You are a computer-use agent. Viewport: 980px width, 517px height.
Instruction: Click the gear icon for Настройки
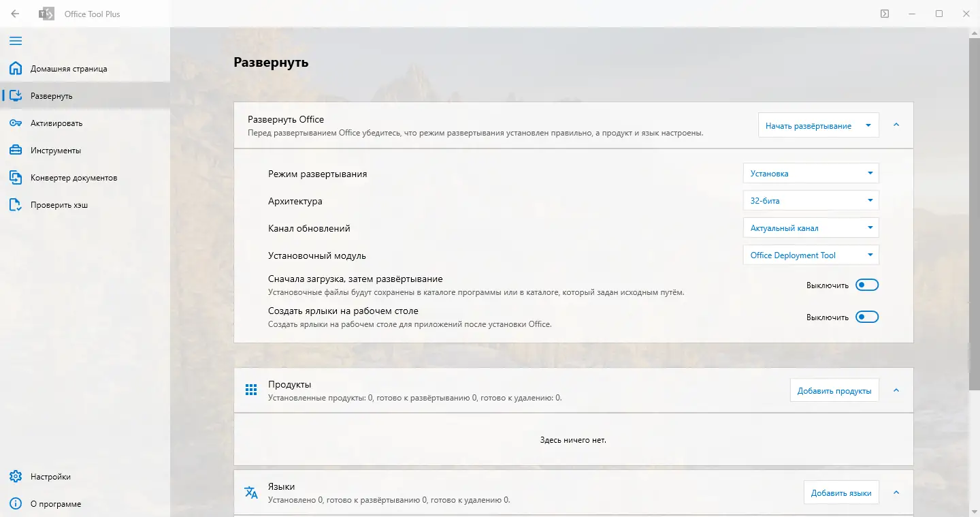pyautogui.click(x=16, y=477)
